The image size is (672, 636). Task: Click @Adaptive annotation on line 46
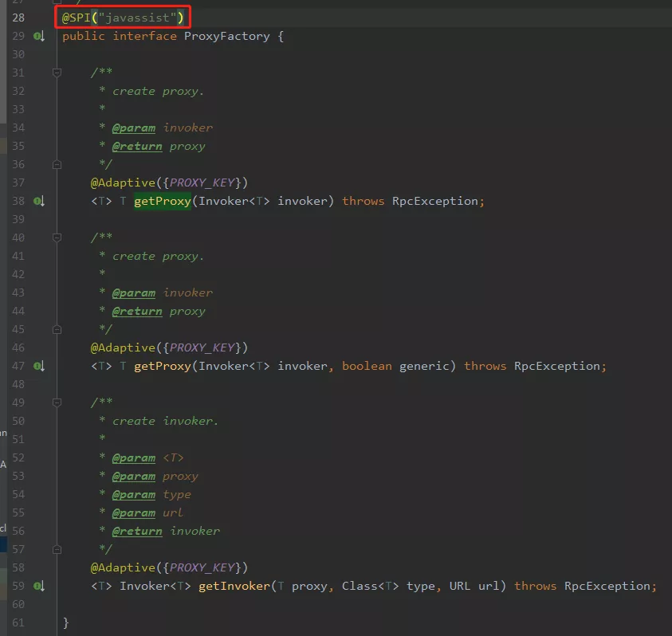[x=123, y=348]
